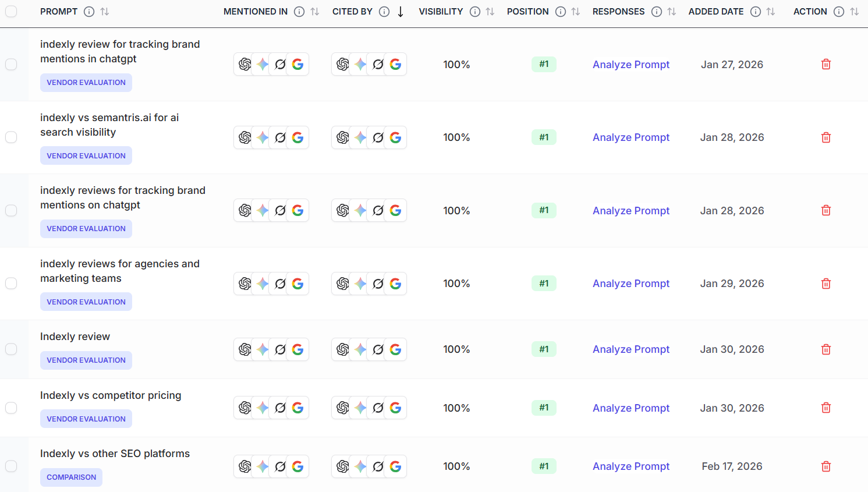Delete the 'Indexly vs competitor pricing' prompt
The image size is (868, 492).
coord(826,408)
